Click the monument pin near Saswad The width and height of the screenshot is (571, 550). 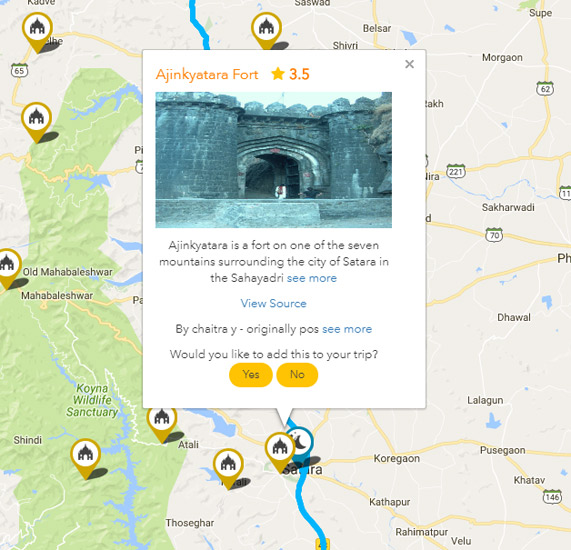pyautogui.click(x=266, y=28)
